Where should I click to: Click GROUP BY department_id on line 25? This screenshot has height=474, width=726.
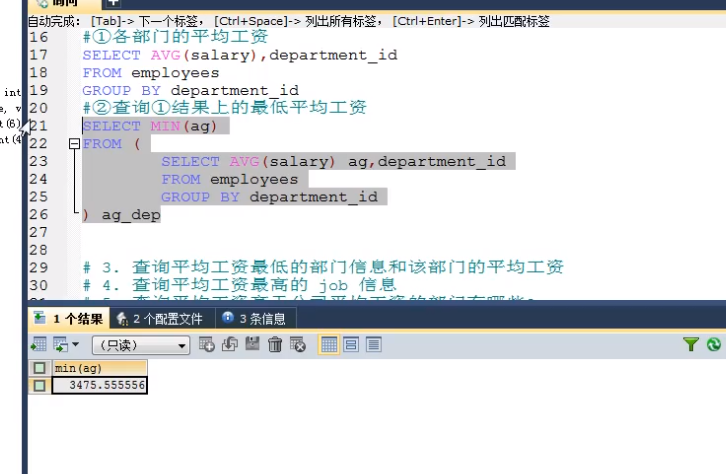tap(269, 197)
